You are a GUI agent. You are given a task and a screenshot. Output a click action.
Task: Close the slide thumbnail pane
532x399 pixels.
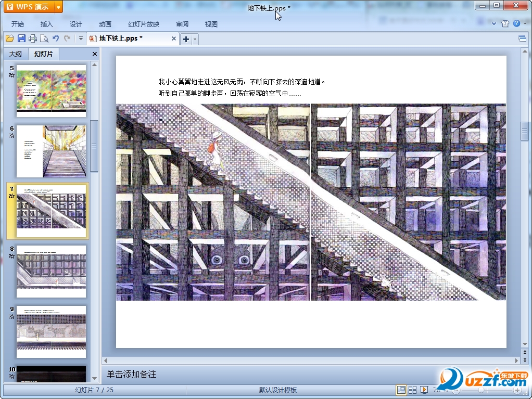[x=95, y=54]
